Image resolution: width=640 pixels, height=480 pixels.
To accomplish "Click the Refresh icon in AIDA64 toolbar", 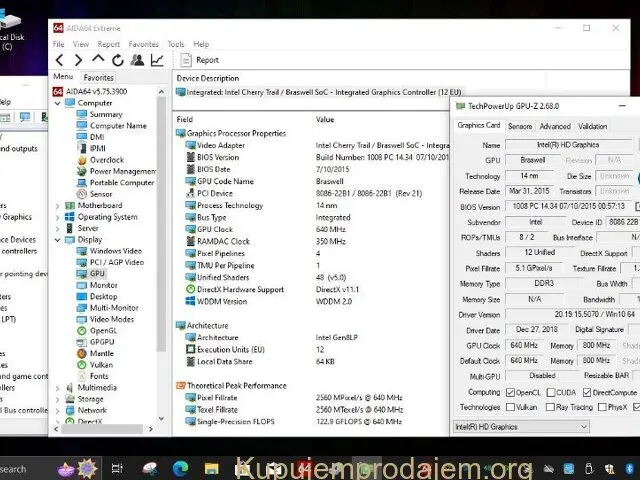I will [x=118, y=60].
